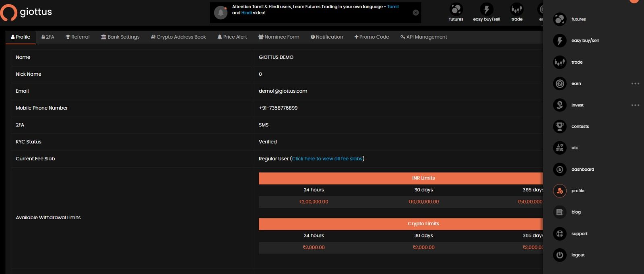Switch to the 2FA tab
This screenshot has height=274, width=644.
click(x=48, y=37)
